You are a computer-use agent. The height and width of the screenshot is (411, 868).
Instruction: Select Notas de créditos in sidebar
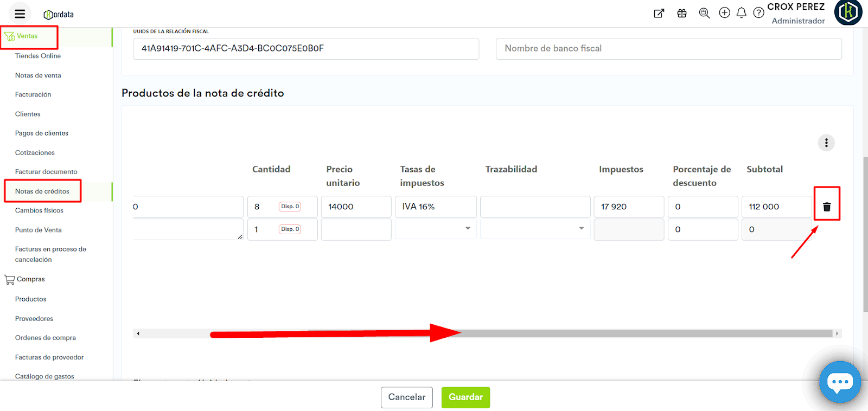(42, 191)
